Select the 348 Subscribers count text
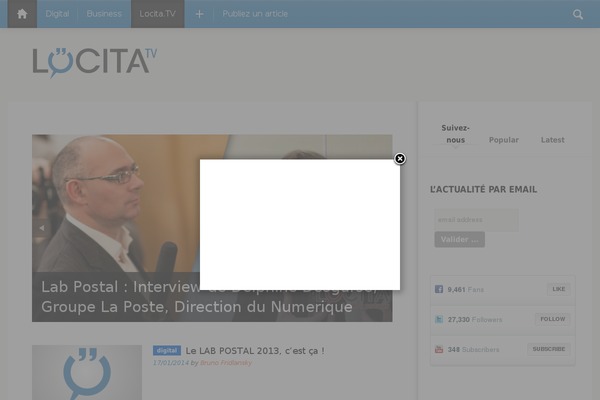The image size is (600, 400). (473, 349)
